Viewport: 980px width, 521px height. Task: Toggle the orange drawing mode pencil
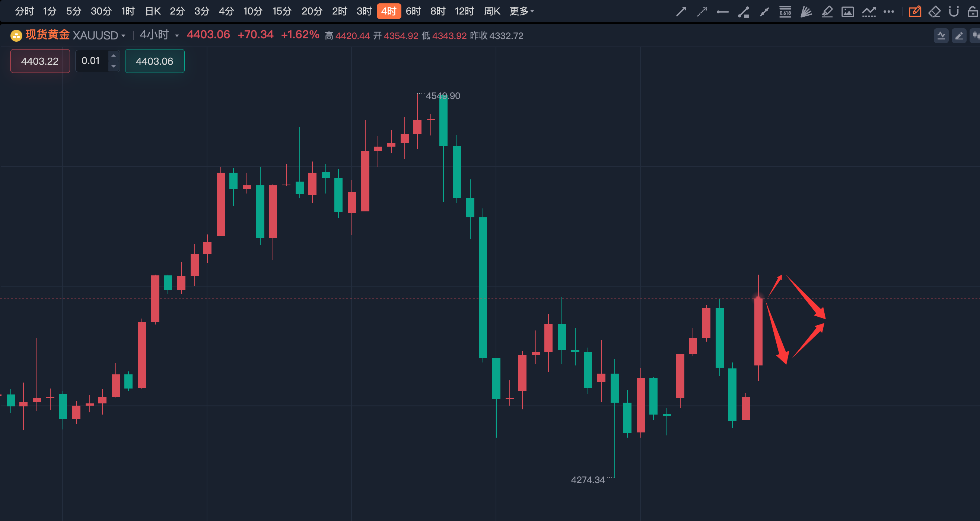pyautogui.click(x=914, y=12)
